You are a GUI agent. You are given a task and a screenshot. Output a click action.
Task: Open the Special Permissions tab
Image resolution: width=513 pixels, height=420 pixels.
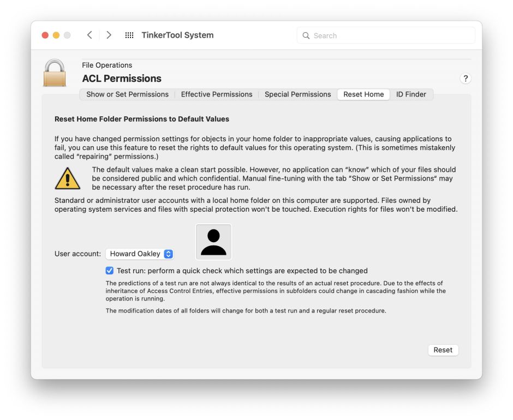click(x=297, y=94)
